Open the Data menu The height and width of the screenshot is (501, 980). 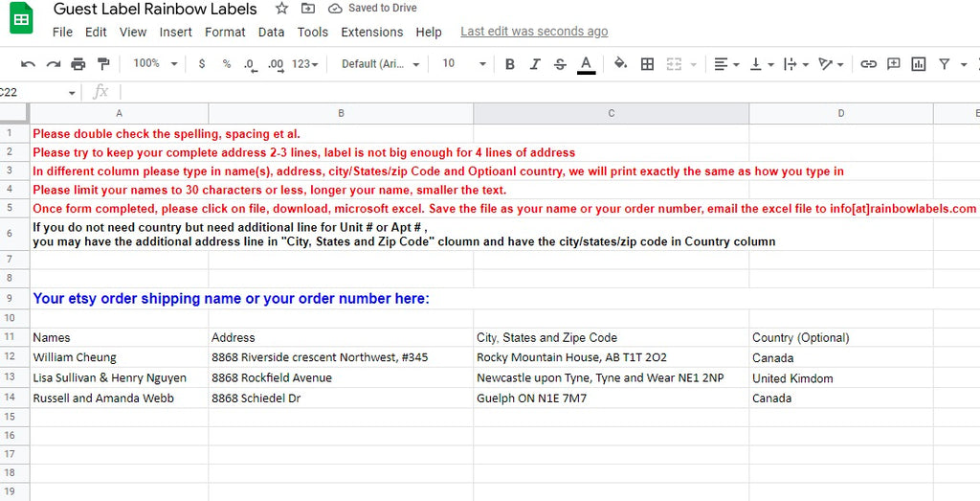coord(271,32)
